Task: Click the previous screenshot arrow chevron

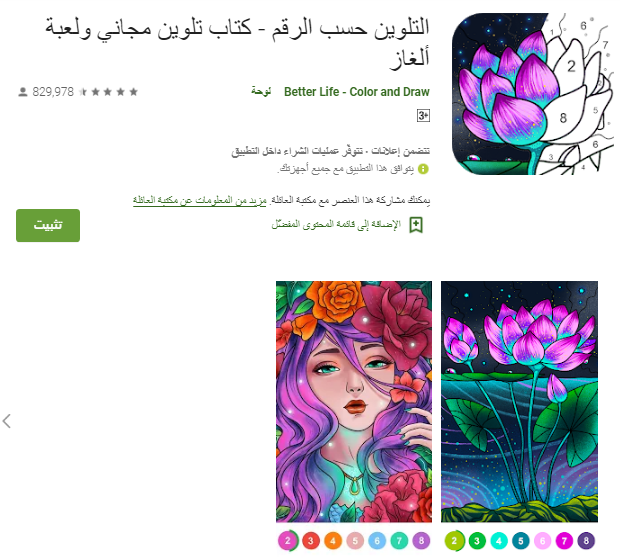Action: tap(7, 421)
